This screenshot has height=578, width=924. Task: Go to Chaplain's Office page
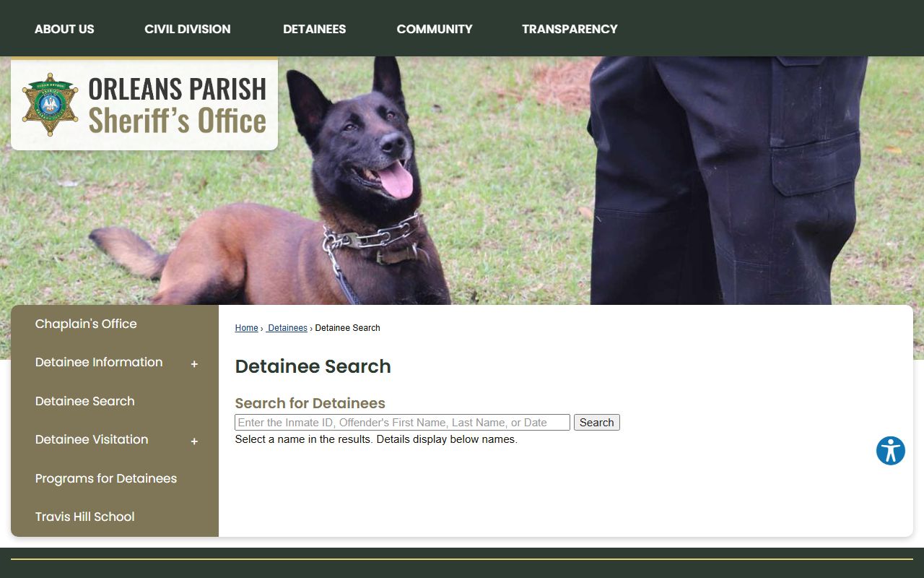(86, 324)
